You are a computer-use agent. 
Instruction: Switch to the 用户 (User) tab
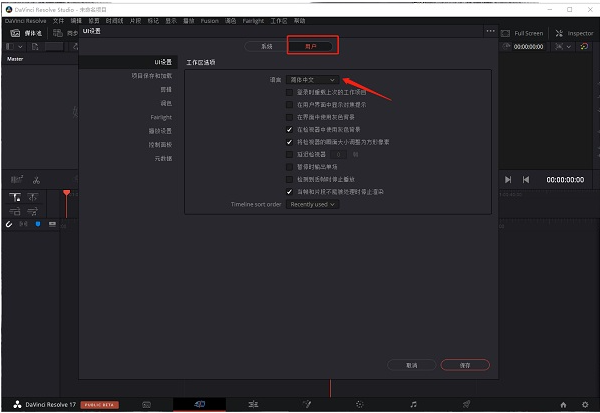pos(311,46)
